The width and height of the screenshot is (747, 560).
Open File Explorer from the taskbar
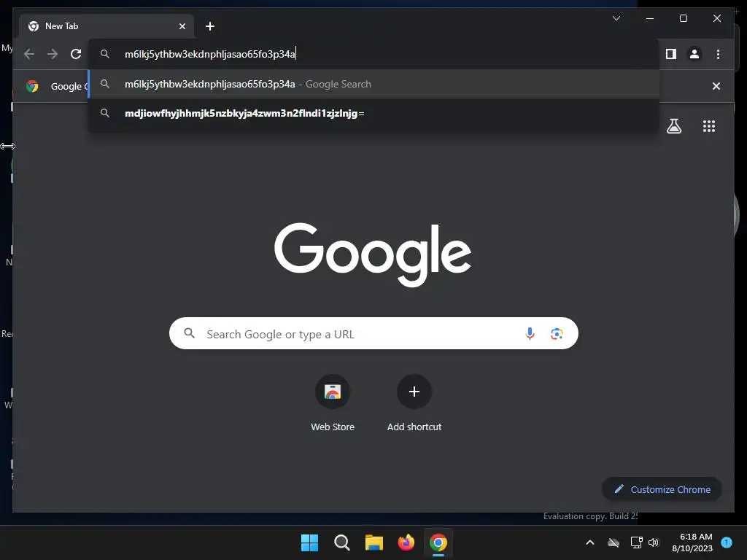(374, 542)
